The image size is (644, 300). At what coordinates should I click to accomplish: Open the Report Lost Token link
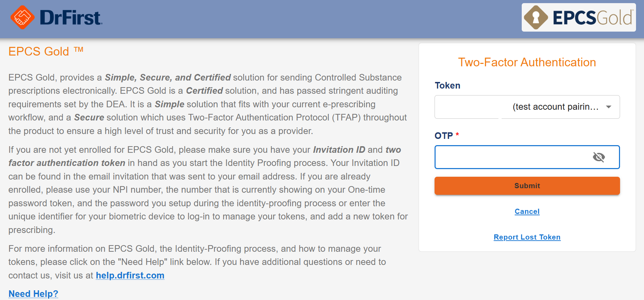527,237
